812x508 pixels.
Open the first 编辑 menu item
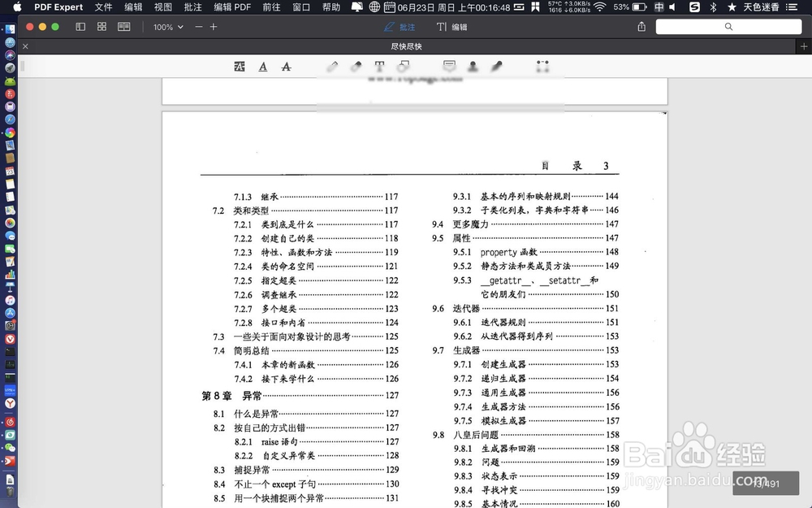click(x=133, y=7)
